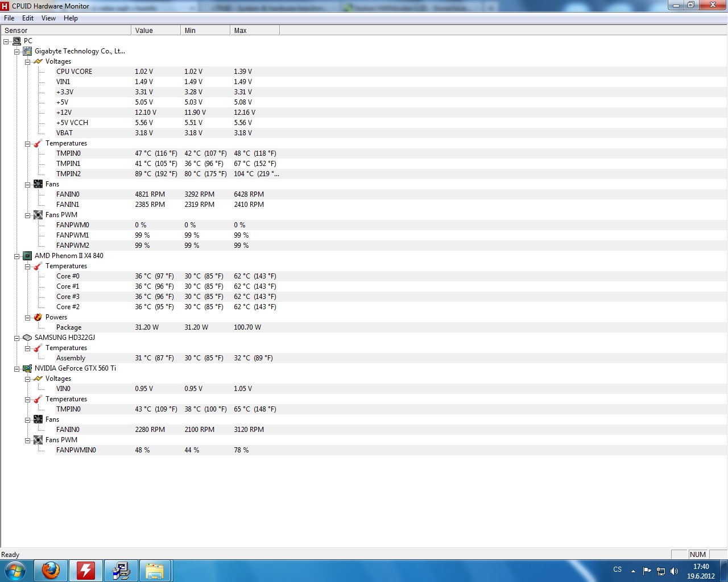This screenshot has width=728, height=582.
Task: Click the NVIDIA GeForce GTX 560 Ti card icon
Action: [27, 368]
